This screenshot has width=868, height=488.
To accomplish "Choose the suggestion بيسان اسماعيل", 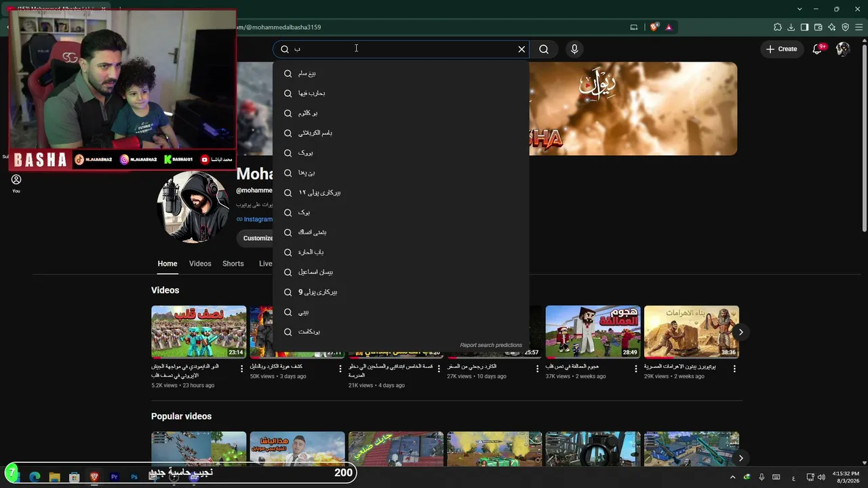I will pyautogui.click(x=401, y=272).
